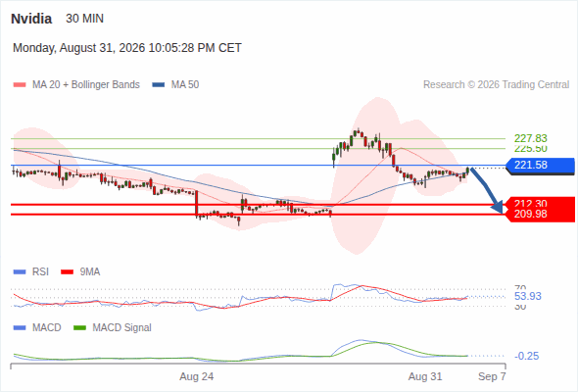Select the Aug 24 date axis marker

pyautogui.click(x=196, y=376)
